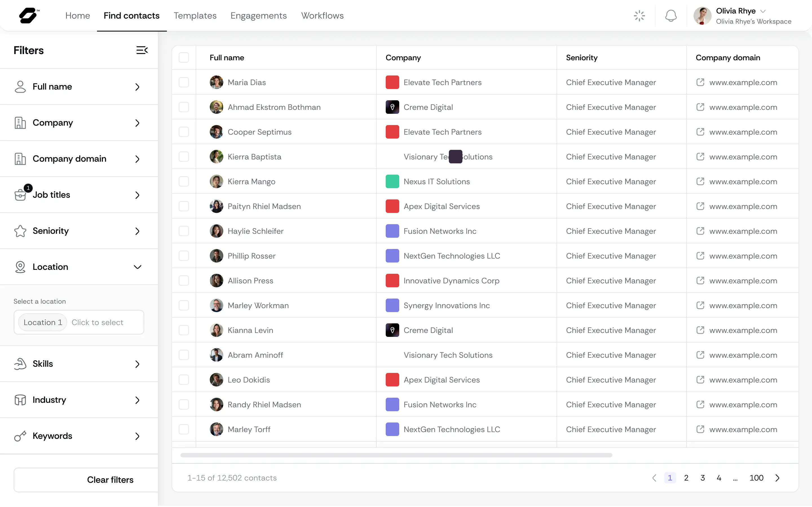This screenshot has height=507, width=812.
Task: Open notifications bell icon
Action: pyautogui.click(x=671, y=16)
